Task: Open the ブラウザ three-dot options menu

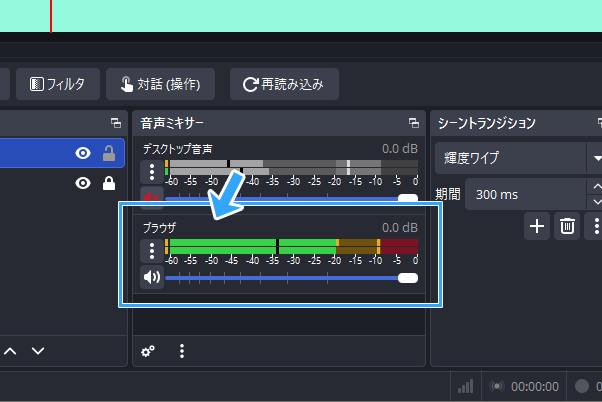Action: tap(152, 251)
